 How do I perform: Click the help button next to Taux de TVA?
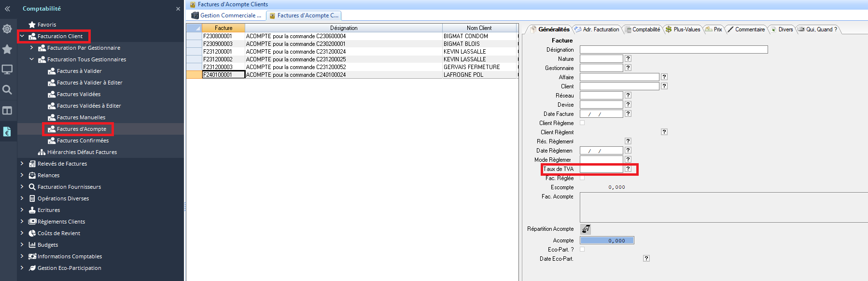point(628,169)
